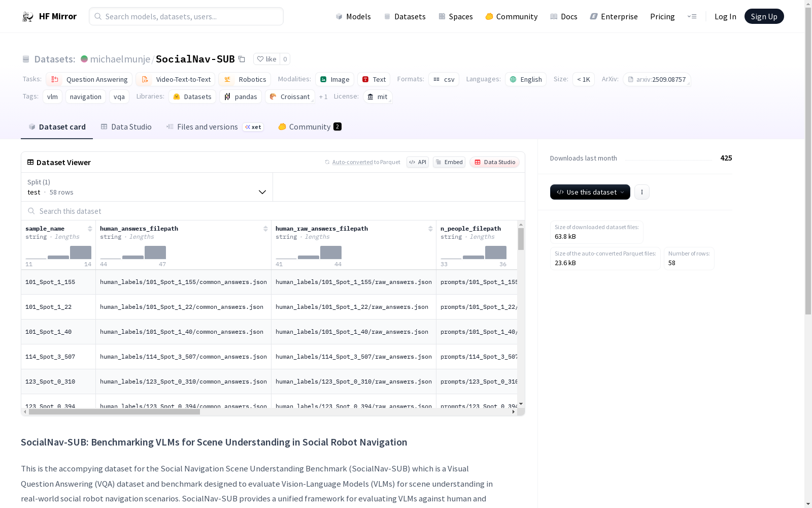
Task: Switch to Files and versions tab
Action: point(215,127)
